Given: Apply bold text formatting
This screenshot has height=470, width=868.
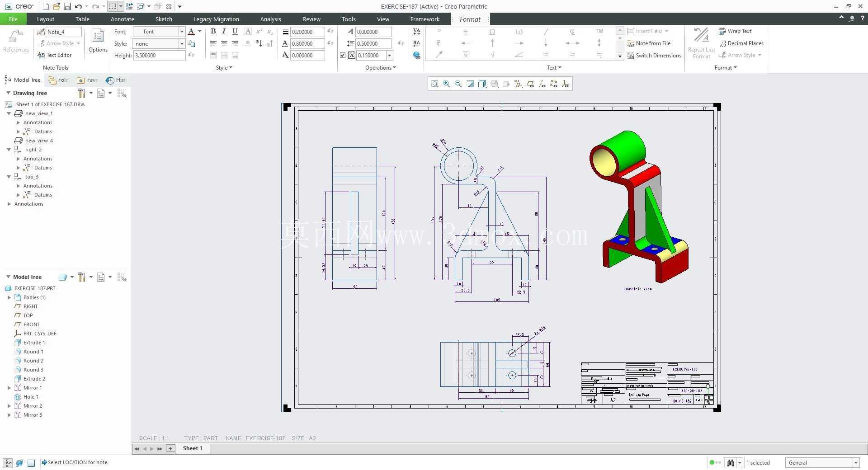Looking at the screenshot, I should [213, 31].
